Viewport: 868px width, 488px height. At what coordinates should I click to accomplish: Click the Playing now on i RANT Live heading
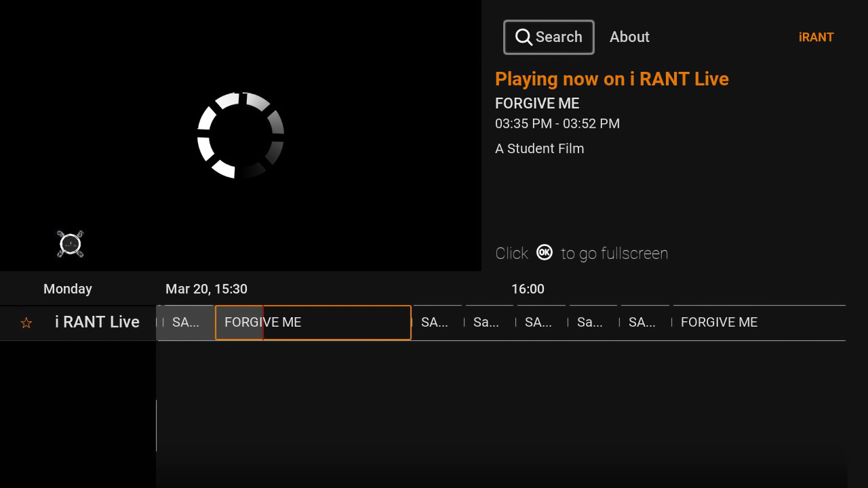coord(612,79)
